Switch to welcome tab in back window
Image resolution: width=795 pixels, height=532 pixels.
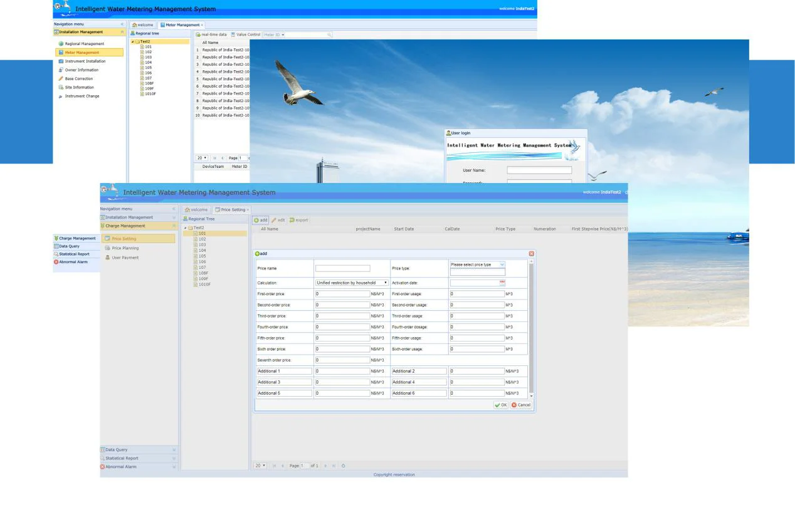tap(143, 25)
